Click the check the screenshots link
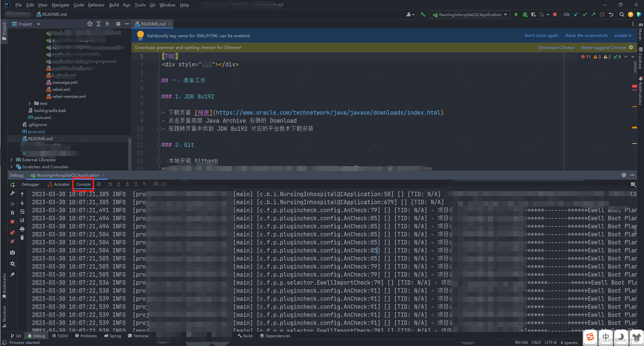The image size is (644, 346). click(x=586, y=35)
